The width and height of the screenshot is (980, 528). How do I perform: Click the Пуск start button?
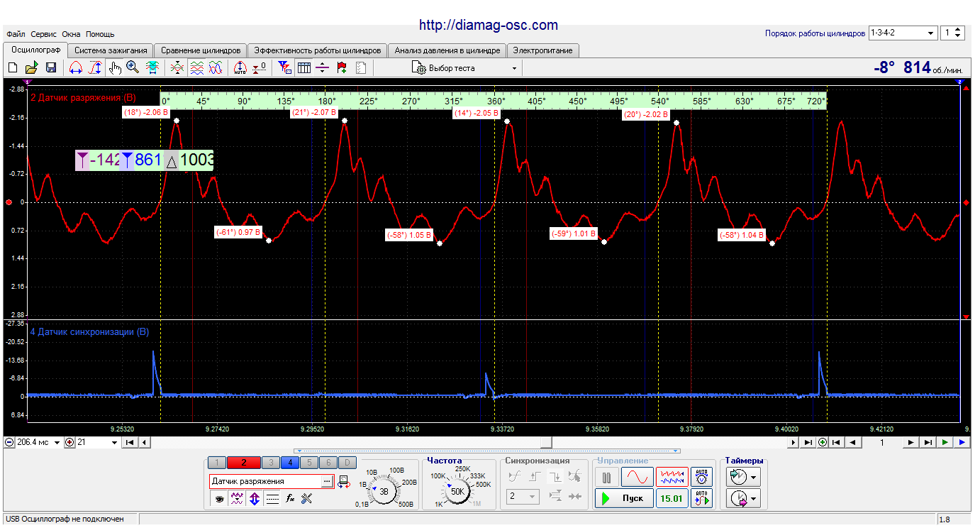click(x=623, y=498)
